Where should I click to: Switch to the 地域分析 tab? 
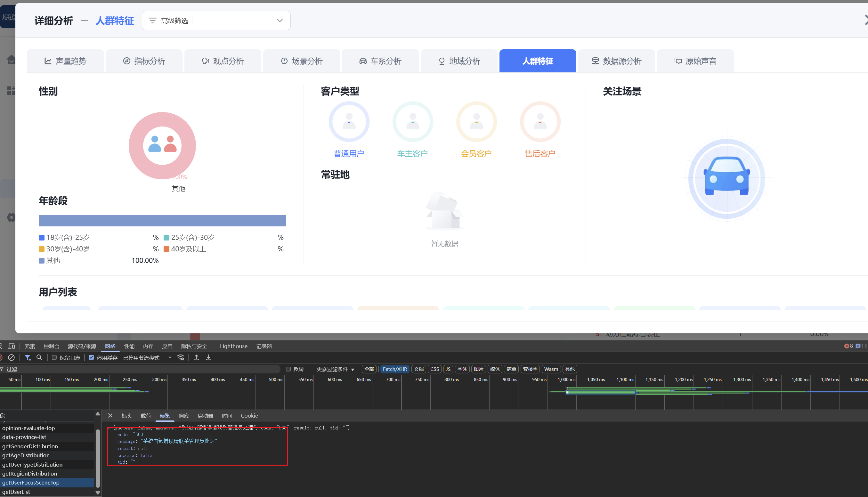click(459, 61)
